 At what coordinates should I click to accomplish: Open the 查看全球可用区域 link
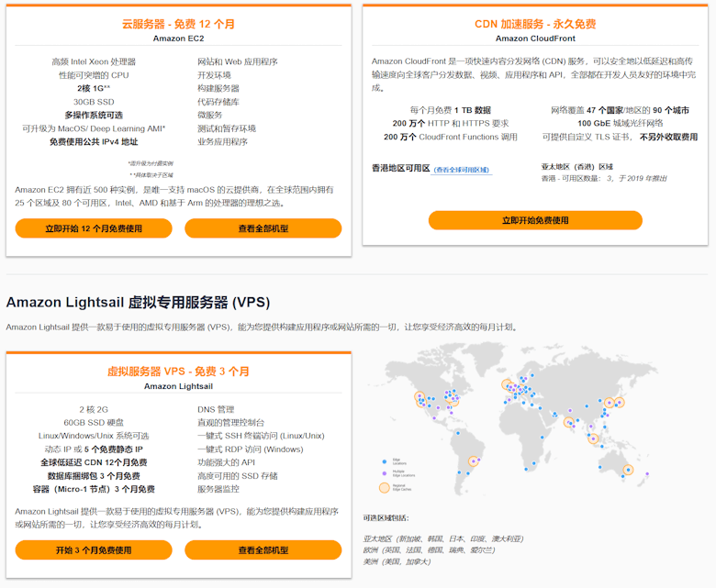[x=462, y=170]
